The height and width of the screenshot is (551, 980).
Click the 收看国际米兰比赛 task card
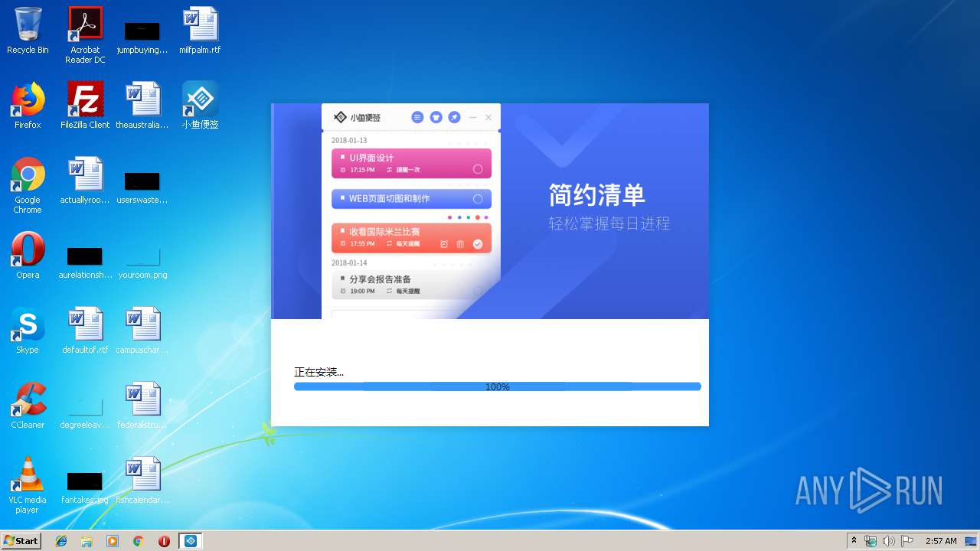pyautogui.click(x=411, y=237)
